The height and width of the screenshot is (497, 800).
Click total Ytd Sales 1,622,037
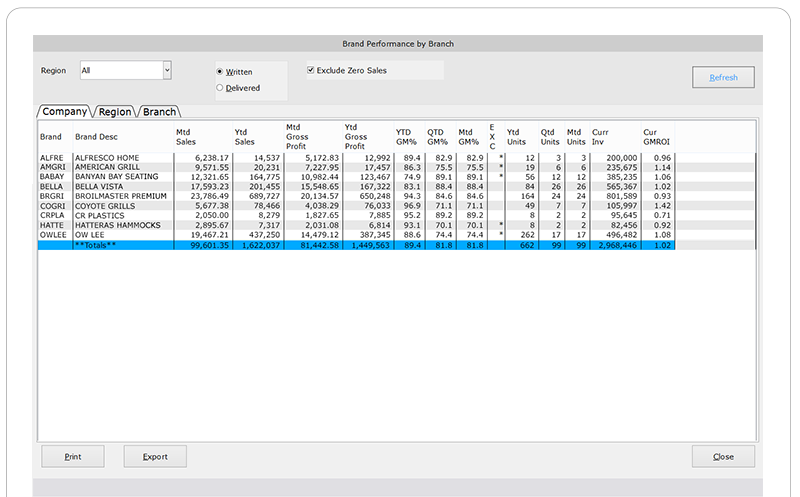[x=261, y=245]
